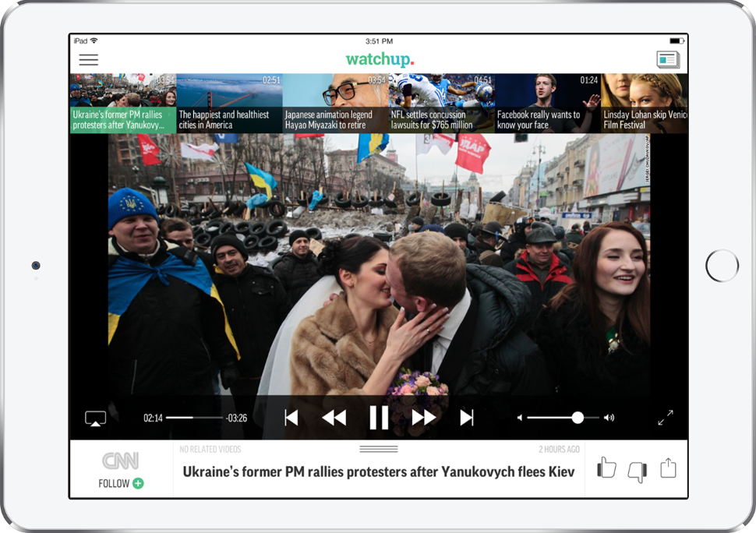Follow the CNN channel

[121, 483]
